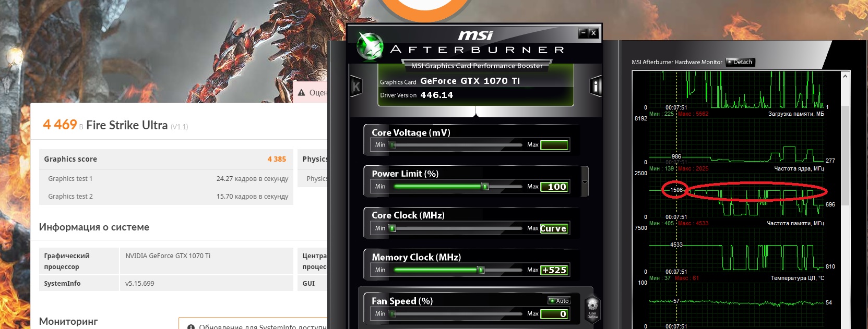Open the fan User Define gear icon

[x=592, y=307]
